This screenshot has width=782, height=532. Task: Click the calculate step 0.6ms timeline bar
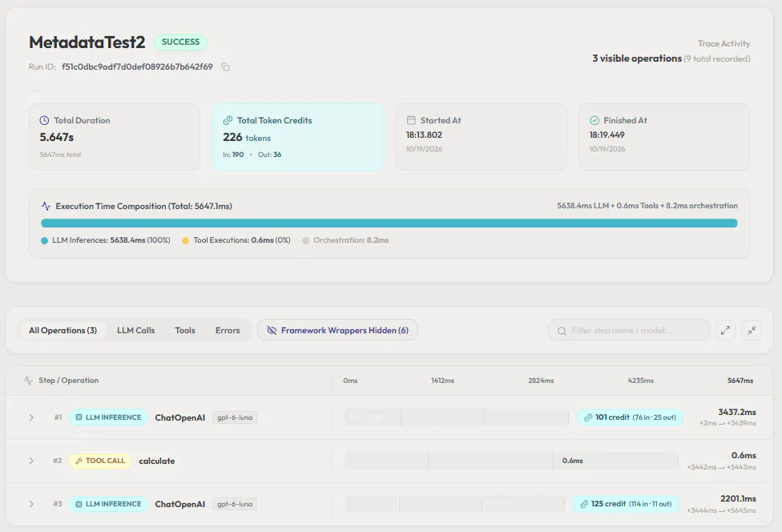(511, 461)
